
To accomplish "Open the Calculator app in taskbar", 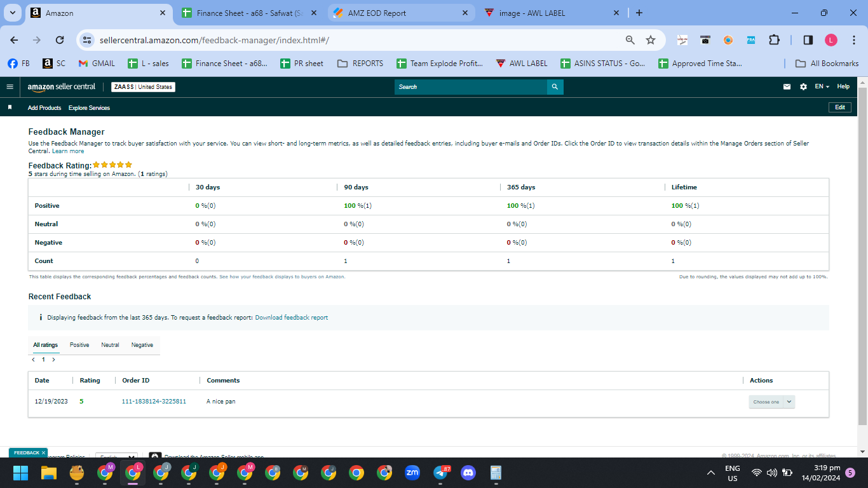I will [496, 472].
